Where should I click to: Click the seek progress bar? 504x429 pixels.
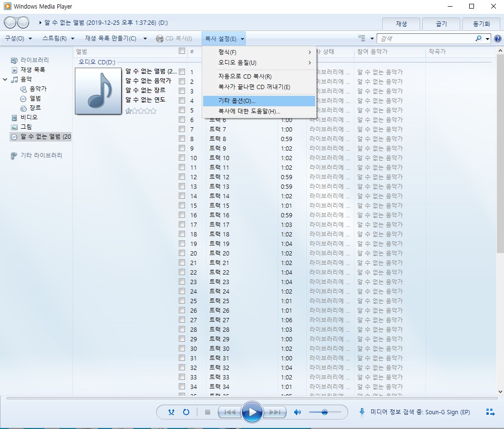pos(252,398)
